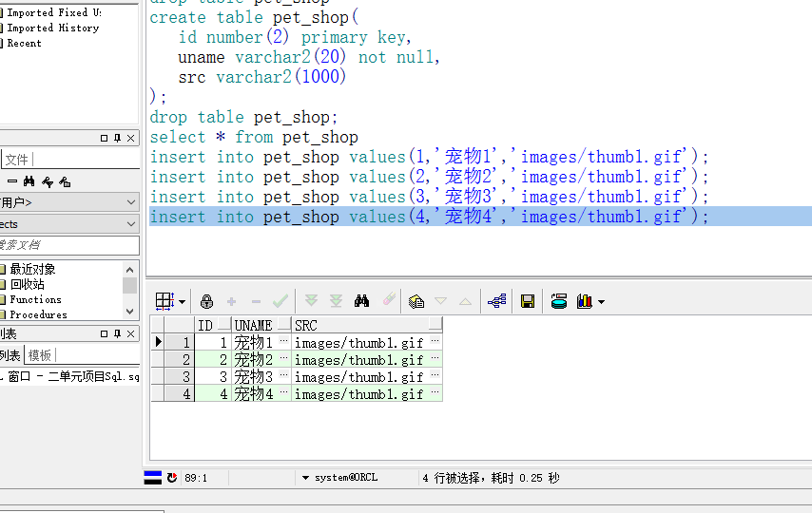The height and width of the screenshot is (513, 812).
Task: Switch to the 文件 tab
Action: click(16, 160)
